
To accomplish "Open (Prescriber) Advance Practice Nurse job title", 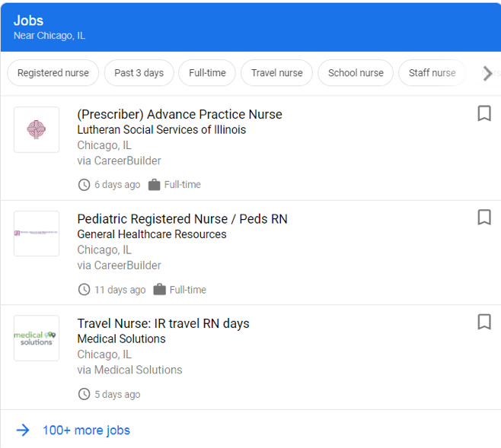I will (x=180, y=114).
